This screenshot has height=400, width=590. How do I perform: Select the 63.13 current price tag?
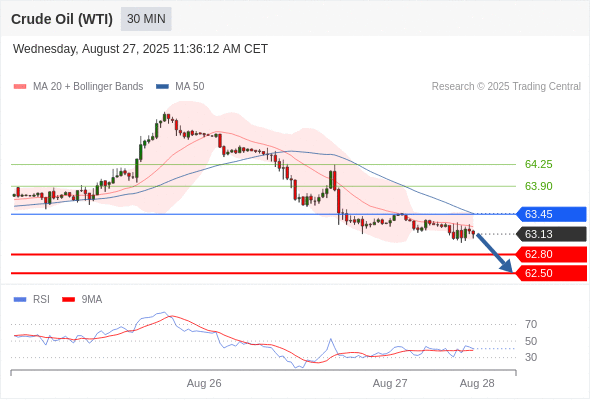coord(551,234)
